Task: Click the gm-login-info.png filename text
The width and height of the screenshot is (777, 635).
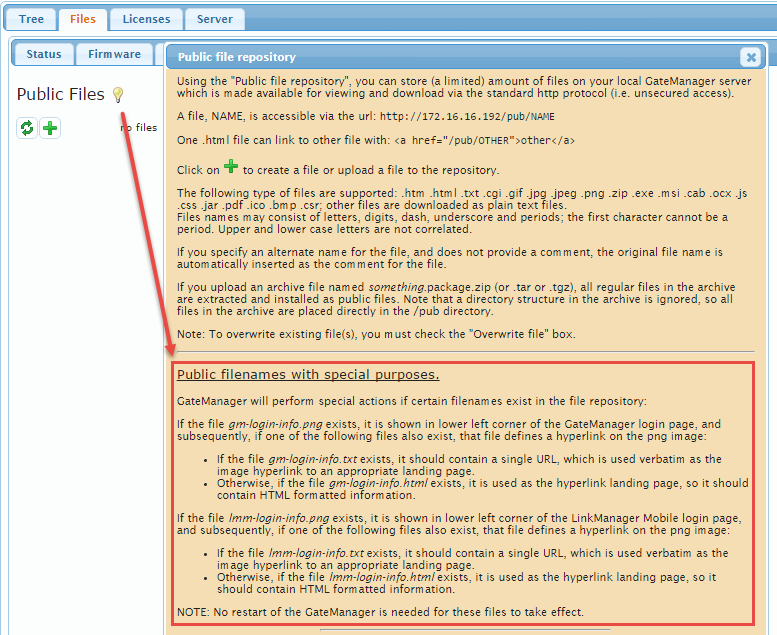Action: 276,424
